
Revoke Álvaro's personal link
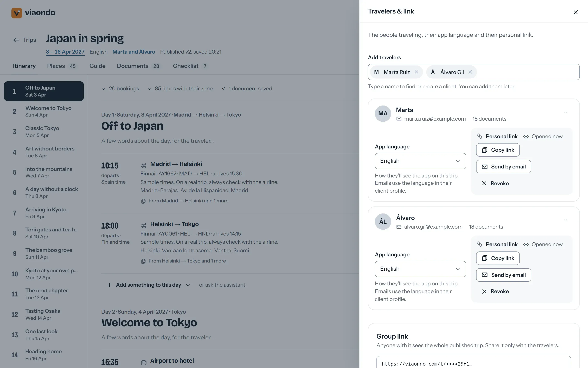click(x=495, y=291)
